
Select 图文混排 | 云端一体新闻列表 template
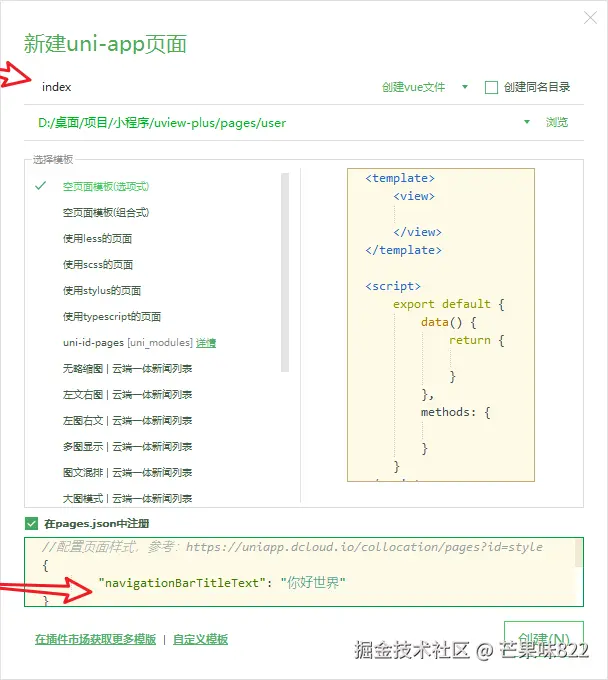pyautogui.click(x=127, y=473)
